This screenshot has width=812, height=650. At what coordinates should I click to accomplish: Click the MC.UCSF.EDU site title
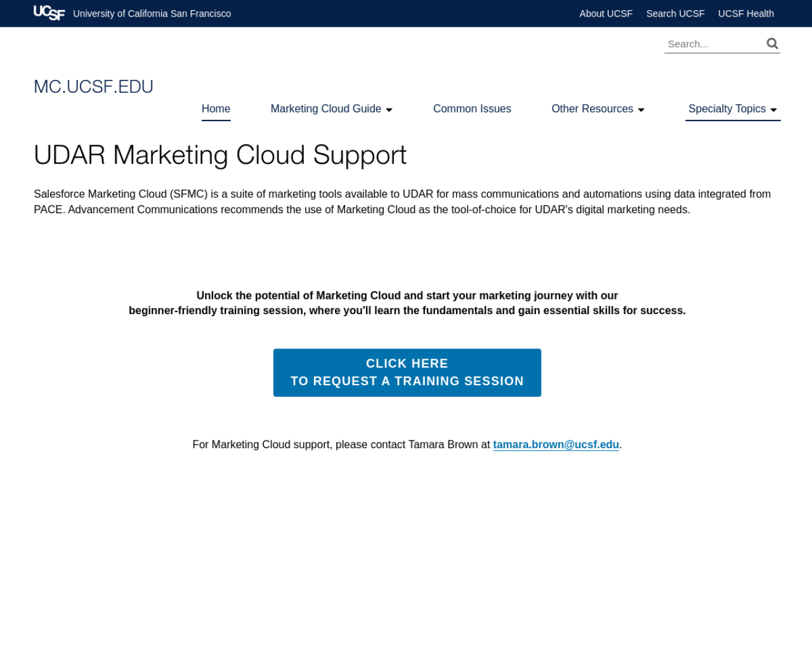[x=93, y=86]
